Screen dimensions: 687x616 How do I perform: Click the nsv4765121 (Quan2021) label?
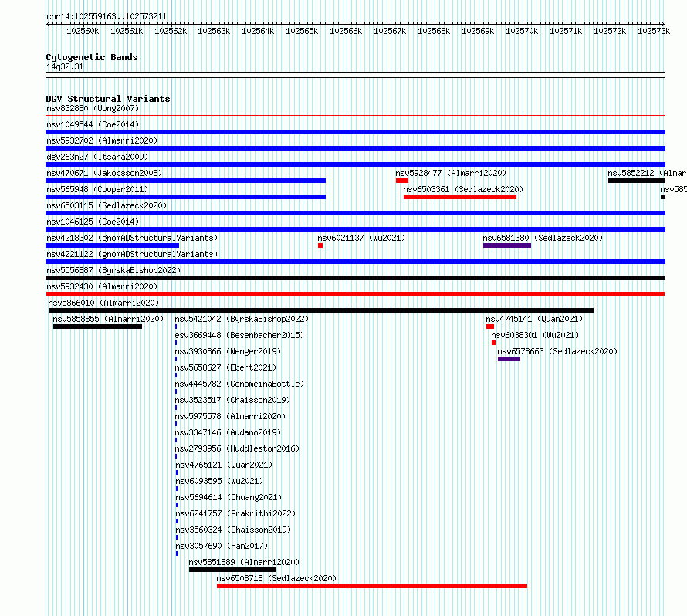coord(224,465)
